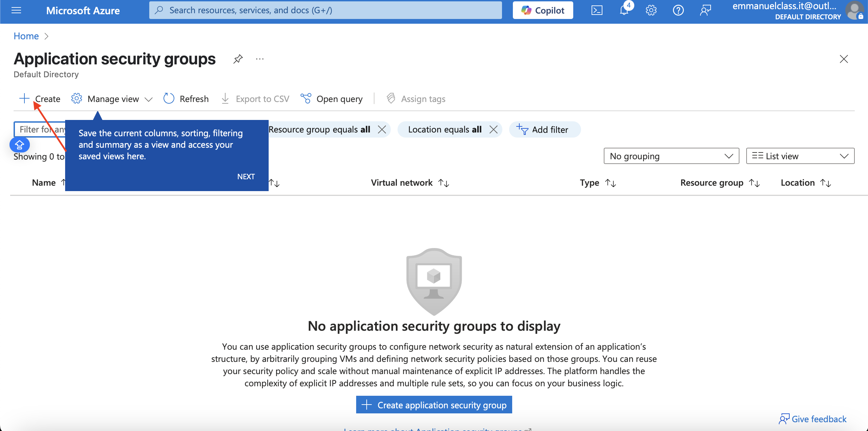Viewport: 868px width, 431px height.
Task: Open the Help question mark icon
Action: (x=678, y=11)
